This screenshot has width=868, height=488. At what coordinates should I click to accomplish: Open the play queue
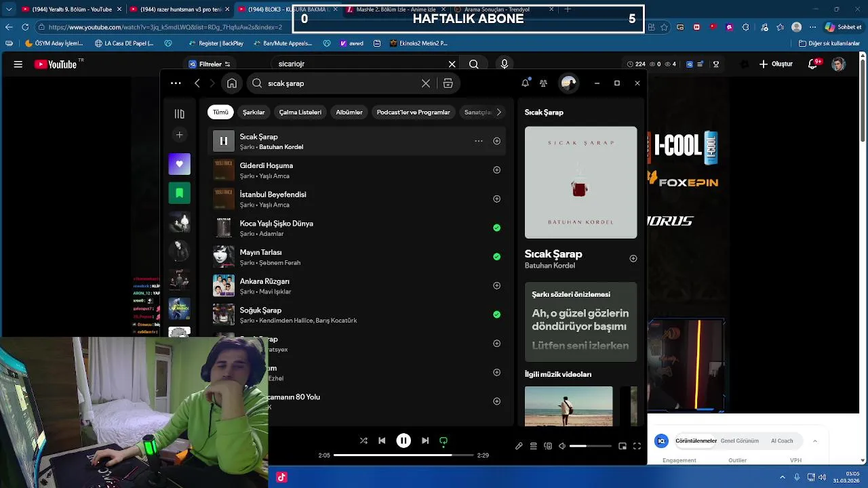pos(533,446)
